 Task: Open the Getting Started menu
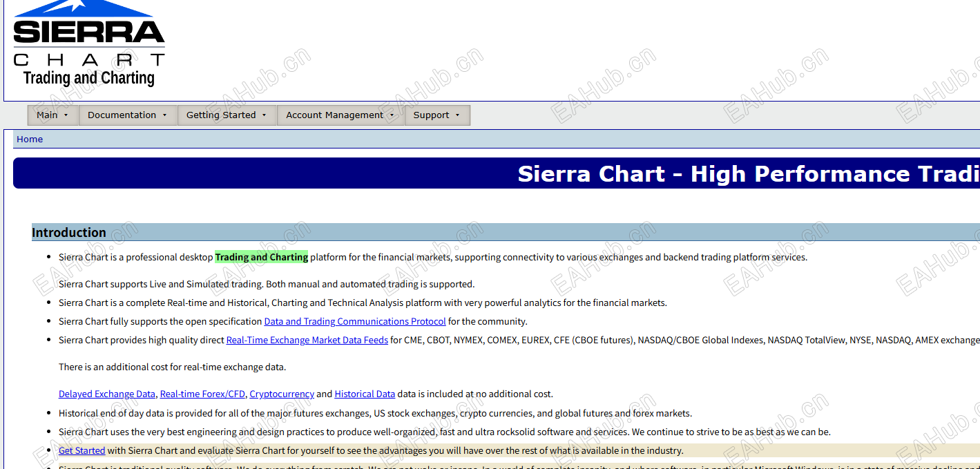tap(227, 115)
